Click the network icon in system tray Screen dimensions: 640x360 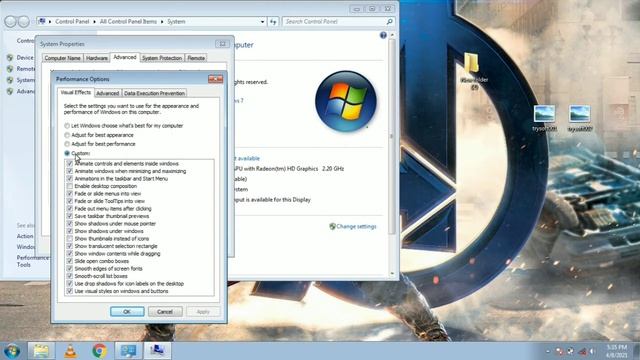582,351
